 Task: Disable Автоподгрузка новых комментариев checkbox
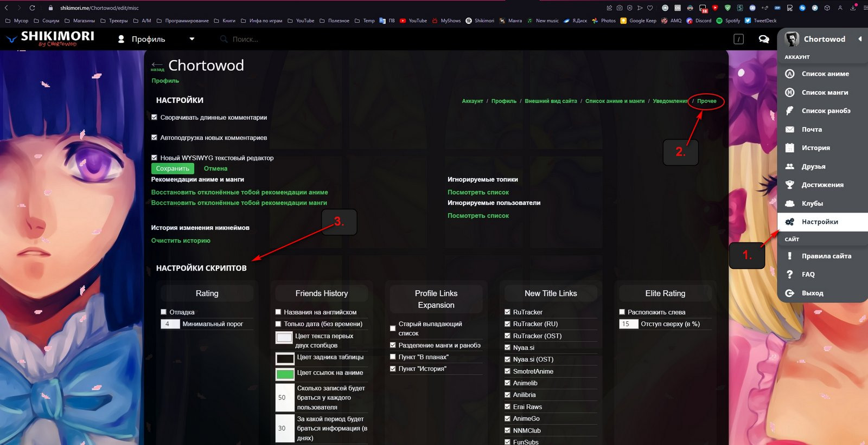[x=155, y=138]
